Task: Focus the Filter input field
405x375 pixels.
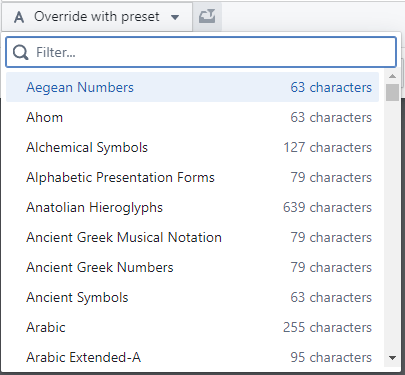Action: pos(201,52)
